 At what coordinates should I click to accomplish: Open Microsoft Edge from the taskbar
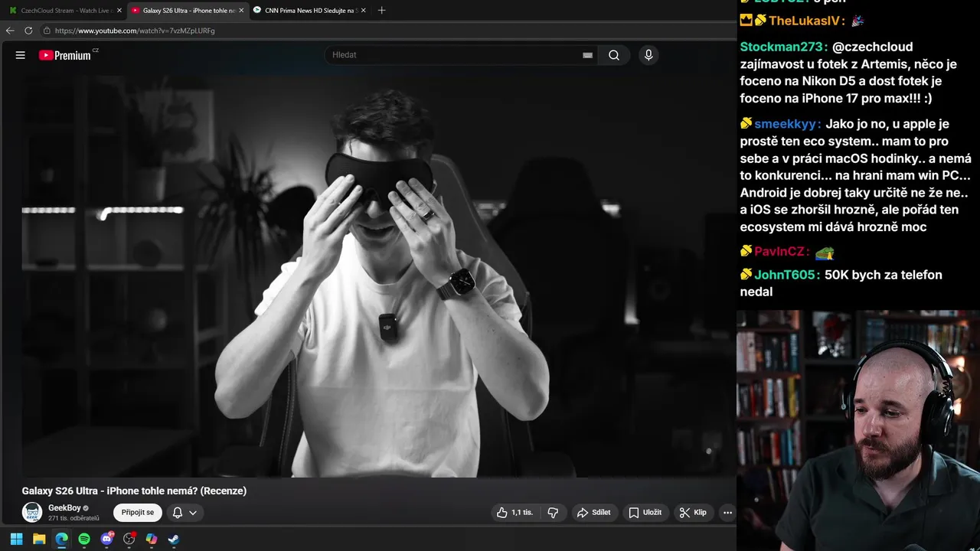tap(61, 539)
